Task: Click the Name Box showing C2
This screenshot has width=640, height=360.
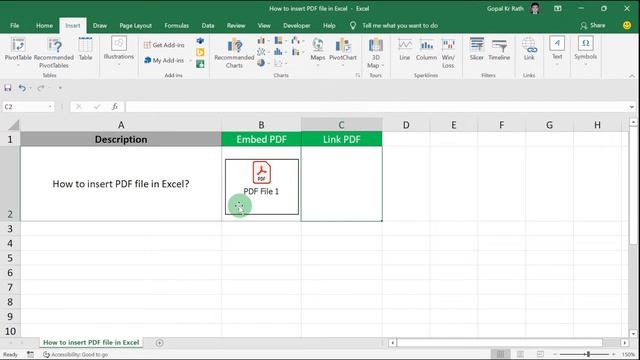Action: [28, 107]
